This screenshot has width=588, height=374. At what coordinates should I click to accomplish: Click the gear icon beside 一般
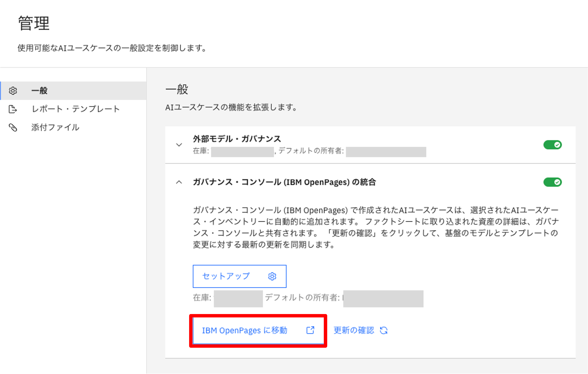click(x=13, y=91)
